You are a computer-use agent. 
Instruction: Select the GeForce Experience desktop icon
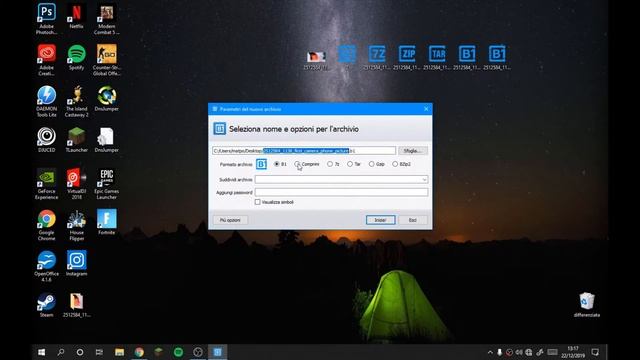(47, 184)
